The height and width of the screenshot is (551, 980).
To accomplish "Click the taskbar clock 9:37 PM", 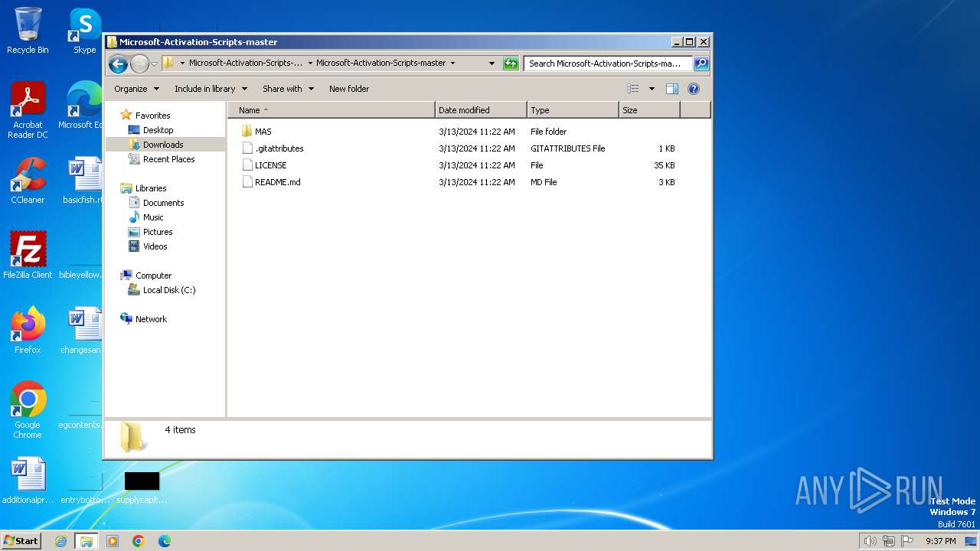I will pyautogui.click(x=940, y=541).
